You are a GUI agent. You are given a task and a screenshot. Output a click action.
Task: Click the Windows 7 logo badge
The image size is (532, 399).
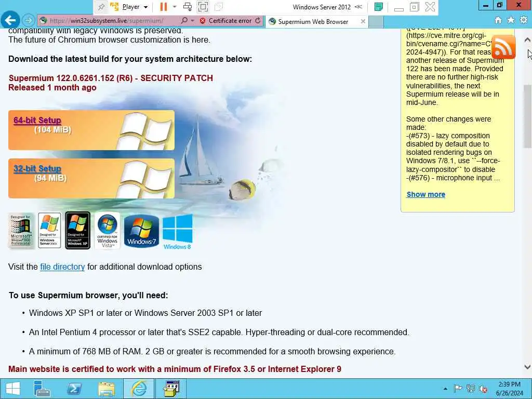141,231
